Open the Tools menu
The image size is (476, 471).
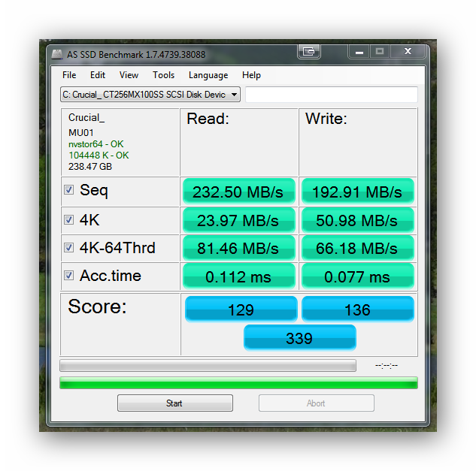point(164,75)
